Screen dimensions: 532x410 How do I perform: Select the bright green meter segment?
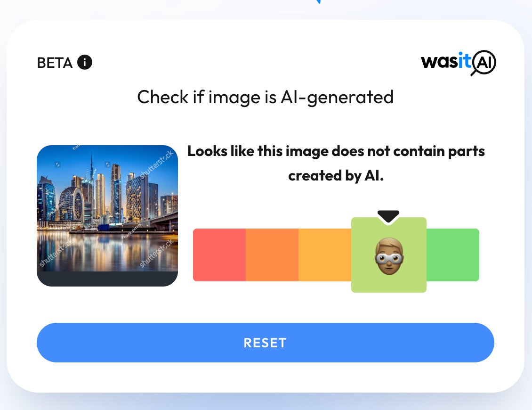pos(452,255)
